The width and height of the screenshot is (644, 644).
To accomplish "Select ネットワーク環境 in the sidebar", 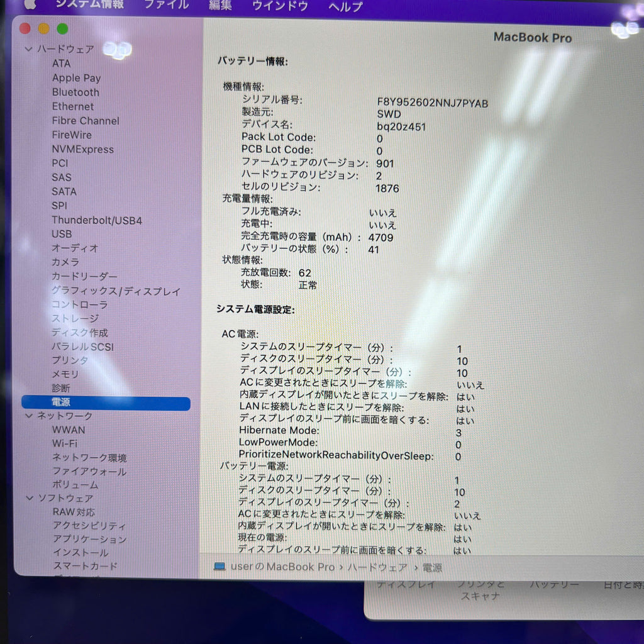I will click(x=89, y=457).
